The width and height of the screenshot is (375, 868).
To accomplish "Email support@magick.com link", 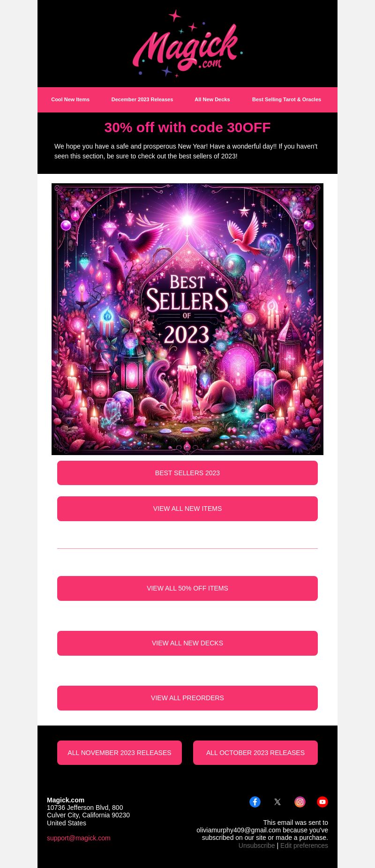I will [x=79, y=838].
